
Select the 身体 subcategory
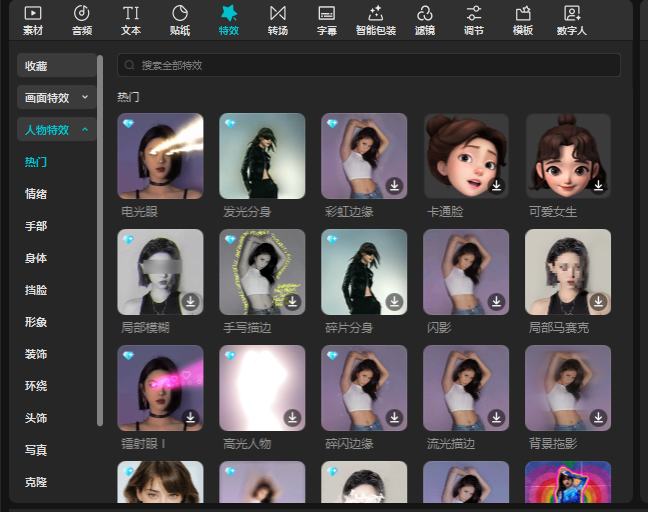pyautogui.click(x=36, y=258)
